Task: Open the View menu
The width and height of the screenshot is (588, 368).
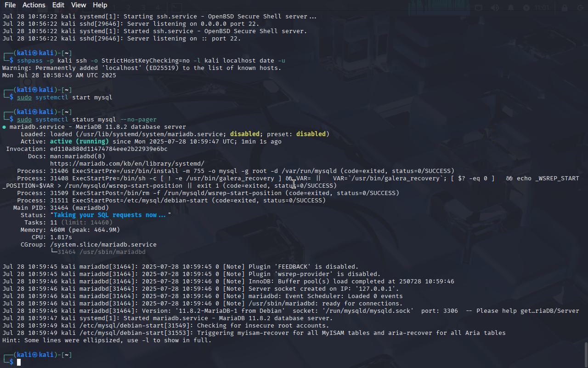Action: coord(79,5)
